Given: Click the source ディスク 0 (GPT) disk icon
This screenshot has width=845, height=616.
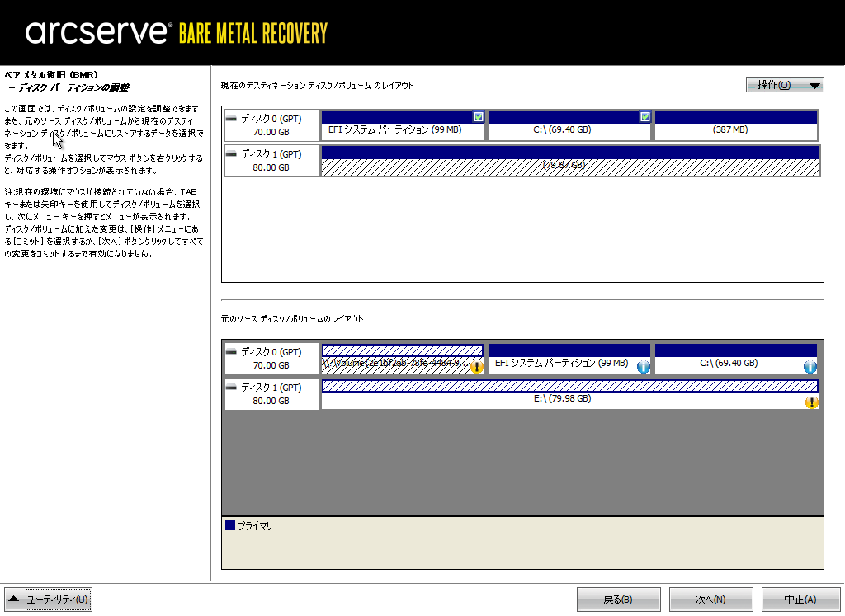Looking at the screenshot, I should [x=231, y=351].
